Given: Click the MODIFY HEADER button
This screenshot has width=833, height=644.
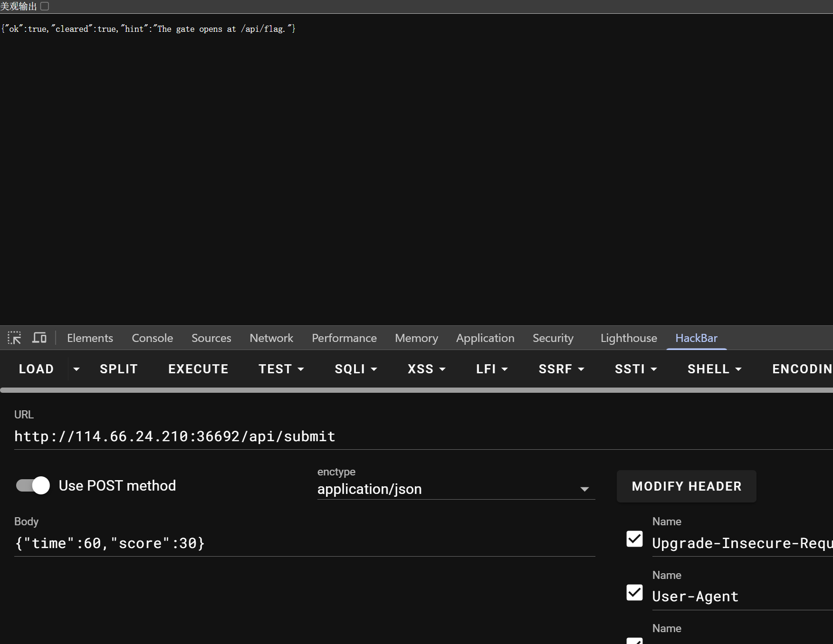Looking at the screenshot, I should coord(687,486).
